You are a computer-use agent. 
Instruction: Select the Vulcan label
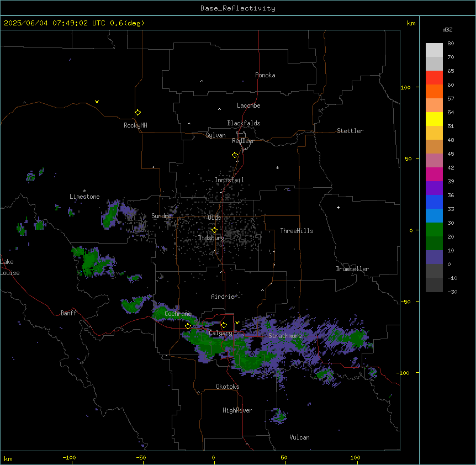pos(300,437)
